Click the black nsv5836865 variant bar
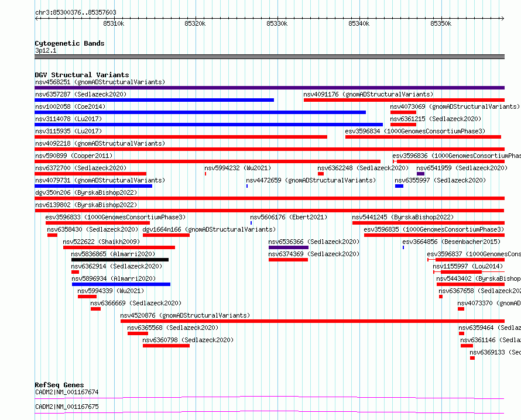This screenshot has width=521, height=420. click(x=120, y=260)
